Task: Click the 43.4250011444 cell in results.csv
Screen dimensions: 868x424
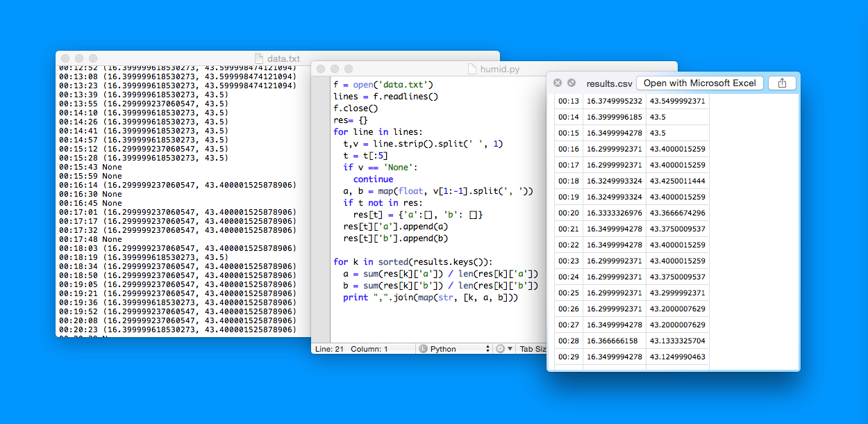Action: pos(678,181)
